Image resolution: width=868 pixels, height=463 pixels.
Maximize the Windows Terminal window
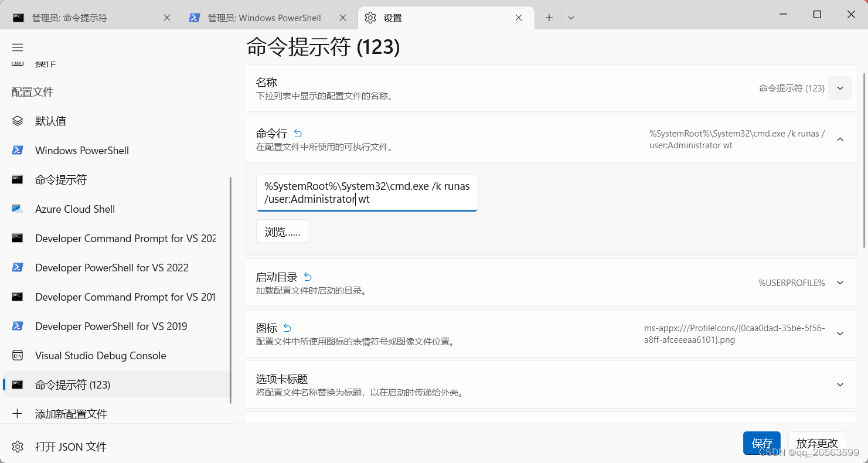click(817, 15)
